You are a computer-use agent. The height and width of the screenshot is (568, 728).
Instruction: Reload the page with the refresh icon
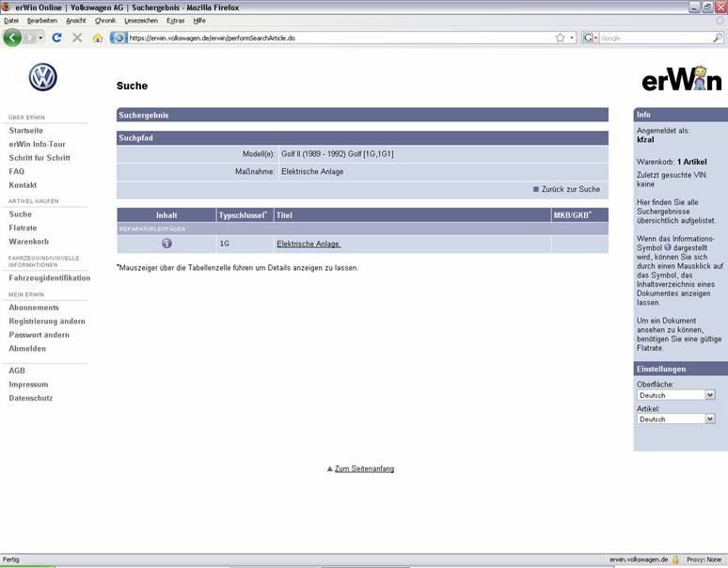(56, 38)
